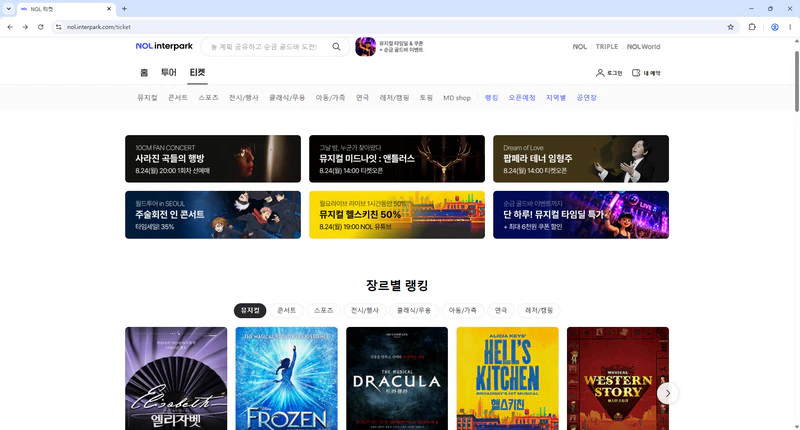Select the 뮤지컬 ranking filter pill
Image resolution: width=800 pixels, height=430 pixels.
point(250,310)
